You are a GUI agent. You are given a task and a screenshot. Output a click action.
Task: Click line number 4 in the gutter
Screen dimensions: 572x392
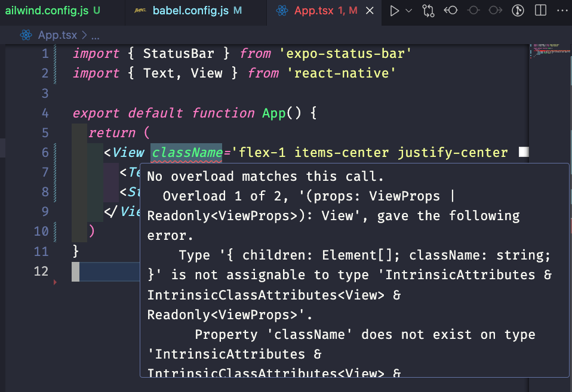tap(45, 113)
